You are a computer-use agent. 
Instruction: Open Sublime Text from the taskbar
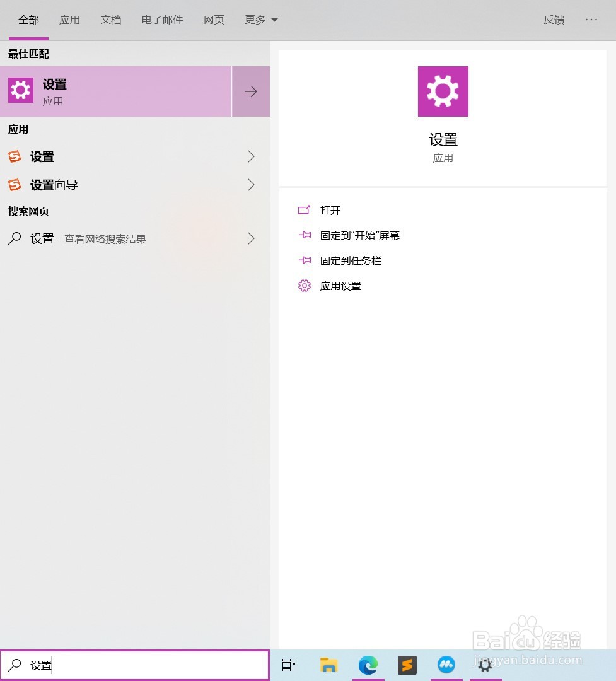click(407, 665)
